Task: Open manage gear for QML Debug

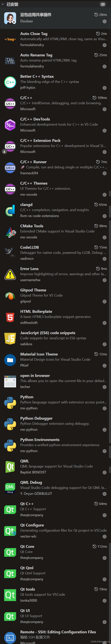Action: pos(104,494)
